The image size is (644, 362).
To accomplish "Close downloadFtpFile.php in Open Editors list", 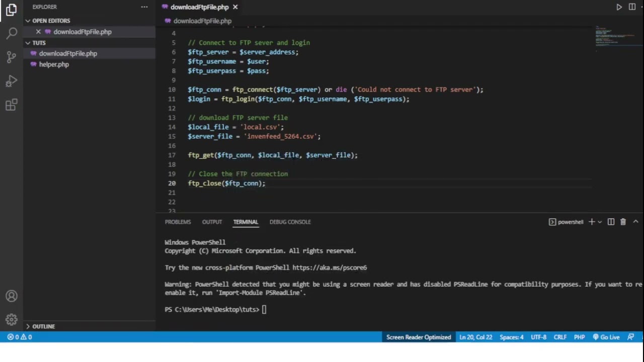I will coord(38,32).
